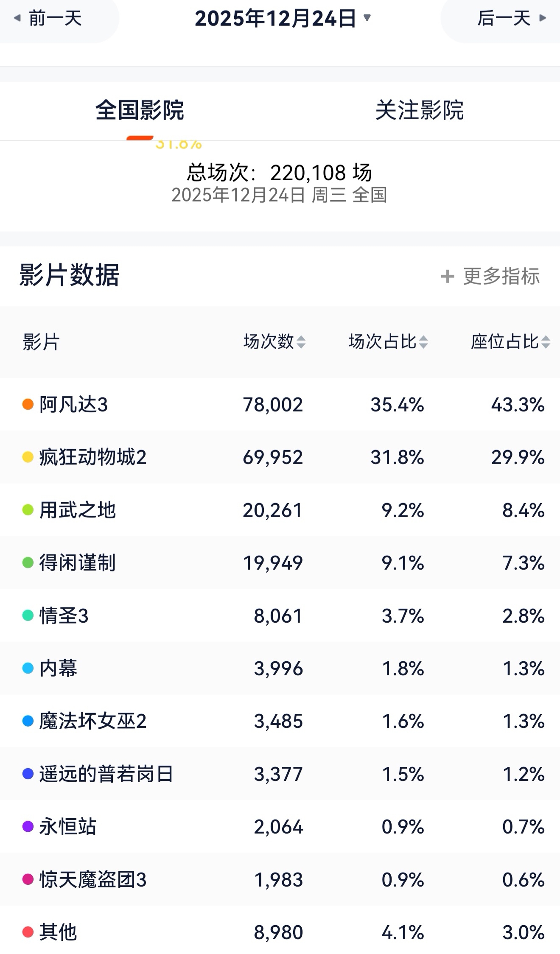Open 用武之地 film row
Image resolution: width=560 pixels, height=954 pixels.
(280, 510)
